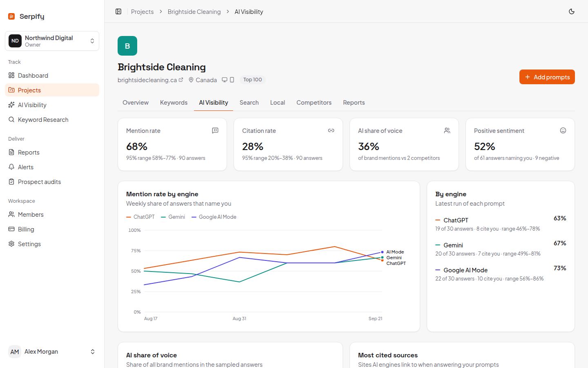Click the Add prompts button
This screenshot has height=368, width=588.
[x=547, y=77]
